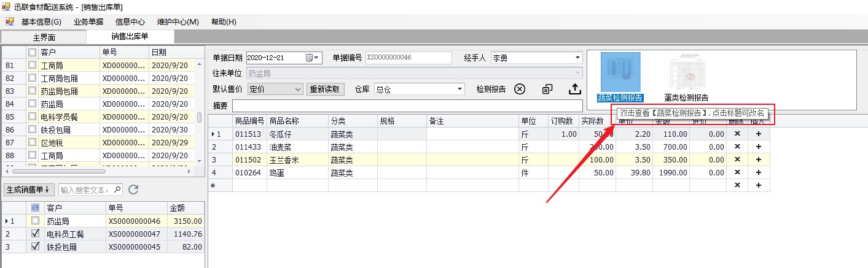Check the box for row 81 工商局

[x=32, y=66]
